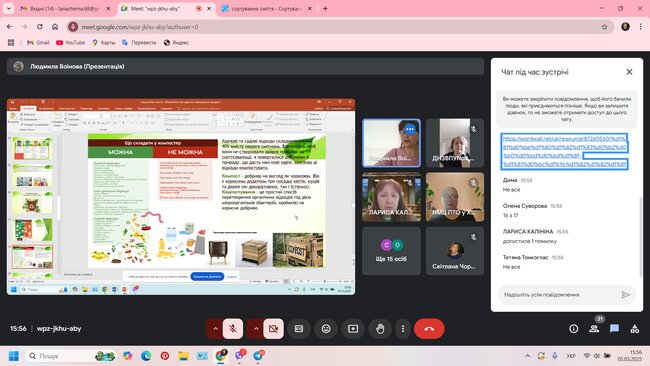Click the chat panel vertical scrollbar
Viewport: 650px width, 366px height.
[641, 236]
